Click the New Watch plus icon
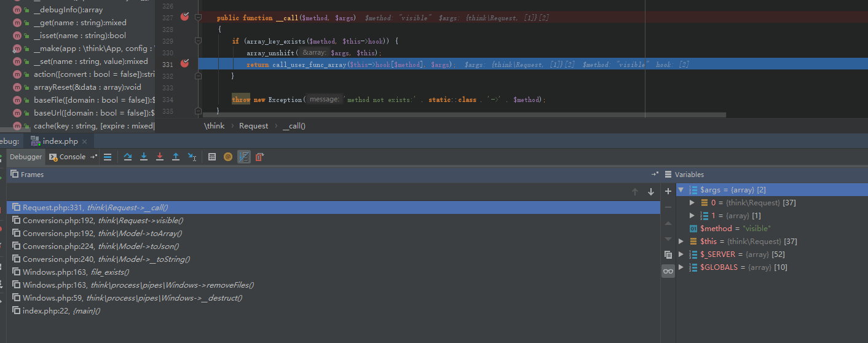Viewport: 868px width, 343px height. 668,191
